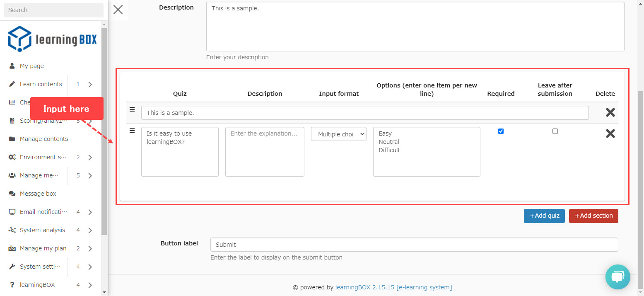This screenshot has width=644, height=296.
Task: Close the form with the X icon
Action: [118, 10]
